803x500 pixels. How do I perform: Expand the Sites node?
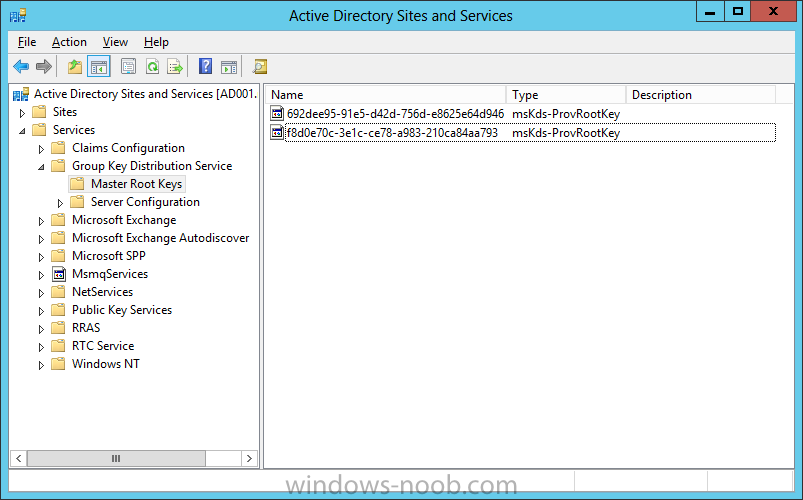(22, 113)
